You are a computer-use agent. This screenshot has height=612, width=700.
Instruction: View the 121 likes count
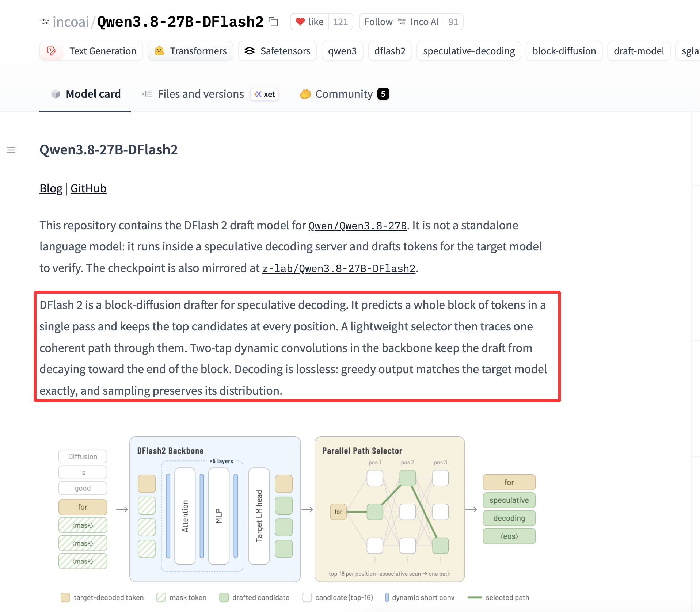point(341,22)
